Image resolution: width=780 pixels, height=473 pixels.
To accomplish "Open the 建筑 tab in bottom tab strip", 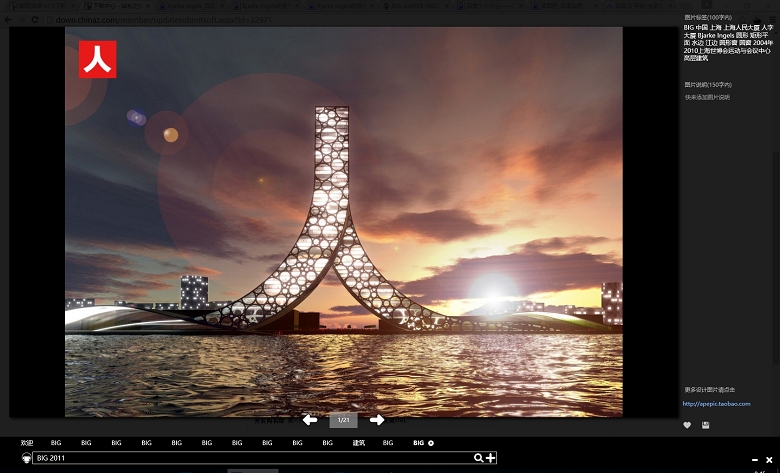I will (x=358, y=443).
